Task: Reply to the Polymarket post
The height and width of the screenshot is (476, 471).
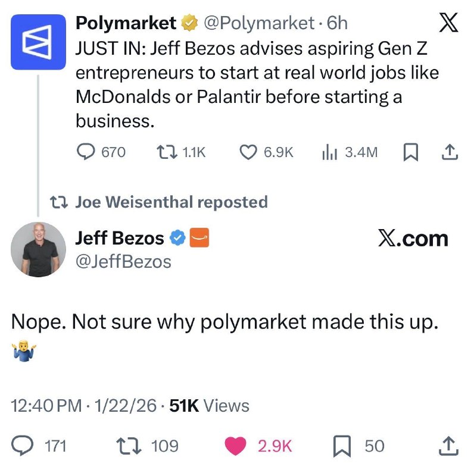Action: click(87, 152)
